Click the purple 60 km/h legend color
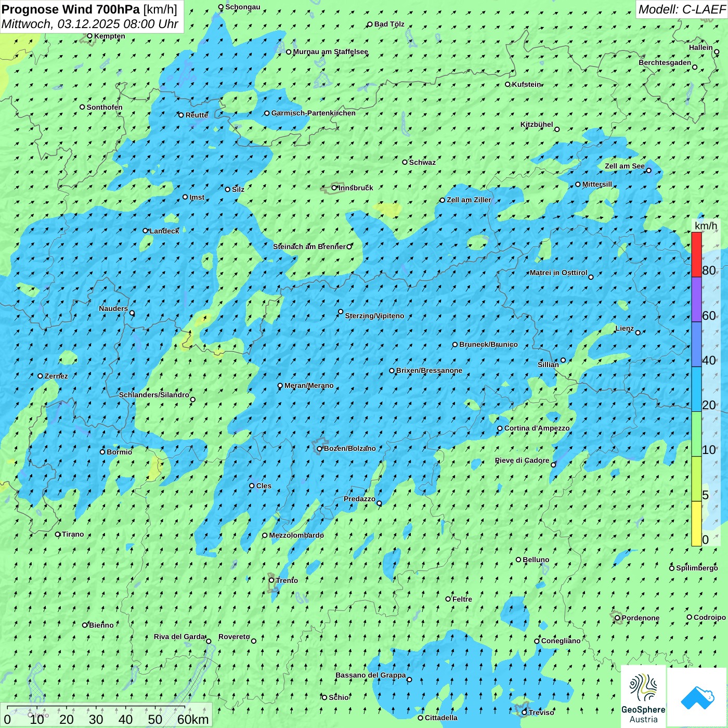The height and width of the screenshot is (728, 728). coord(696,300)
